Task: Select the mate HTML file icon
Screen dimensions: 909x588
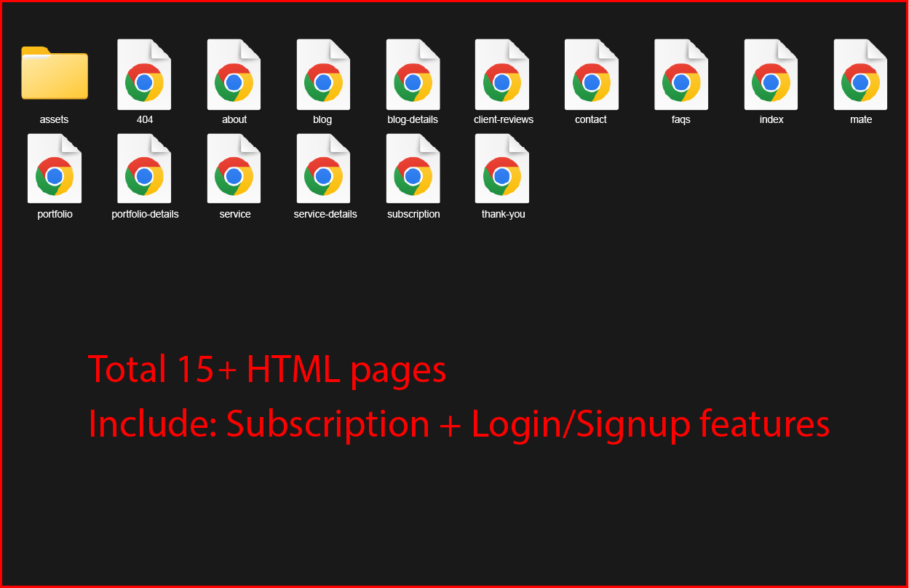Action: pos(860,74)
